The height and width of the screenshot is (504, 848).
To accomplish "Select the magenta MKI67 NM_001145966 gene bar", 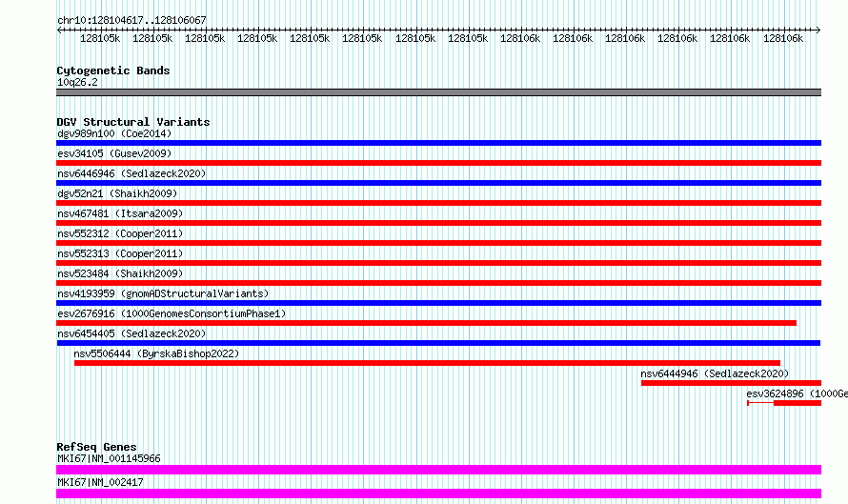I will (x=438, y=470).
